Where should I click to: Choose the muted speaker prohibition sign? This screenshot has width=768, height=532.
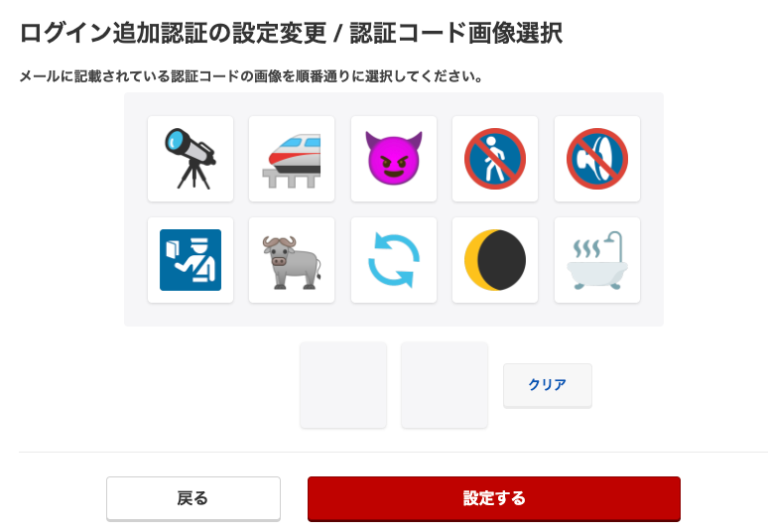pos(597,159)
